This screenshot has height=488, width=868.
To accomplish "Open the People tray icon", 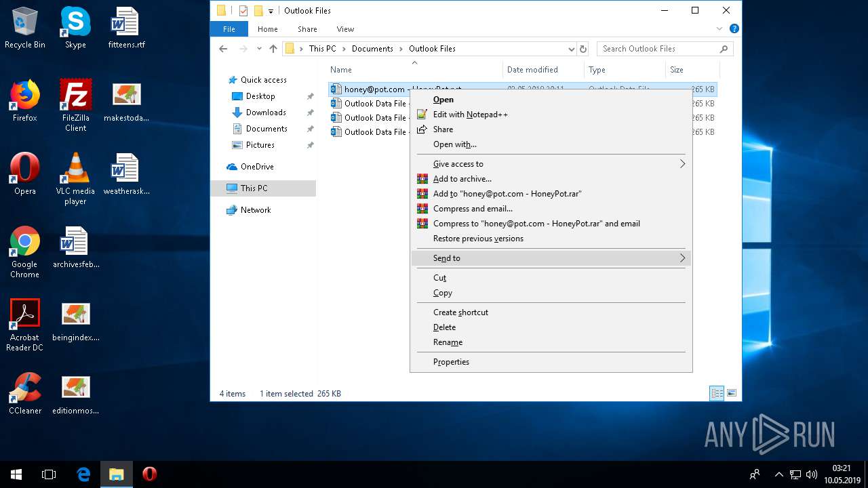I will pos(755,474).
